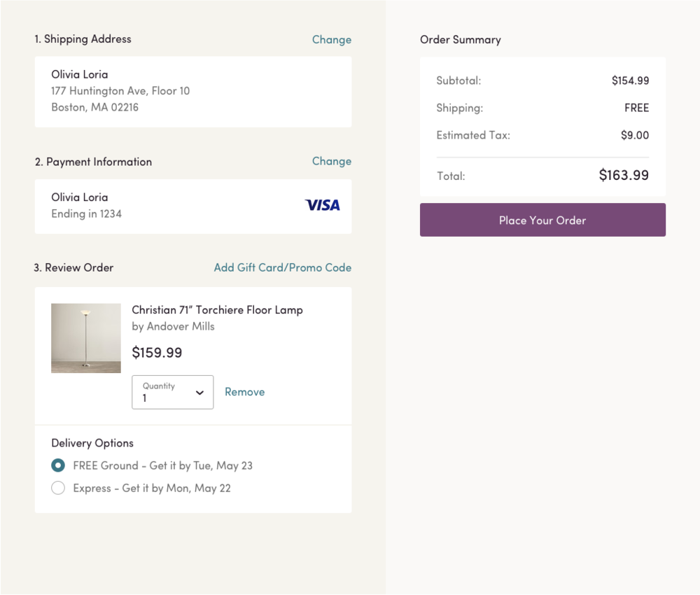Viewport: 700px width, 595px height.
Task: Change the Payment Information
Action: pos(332,161)
